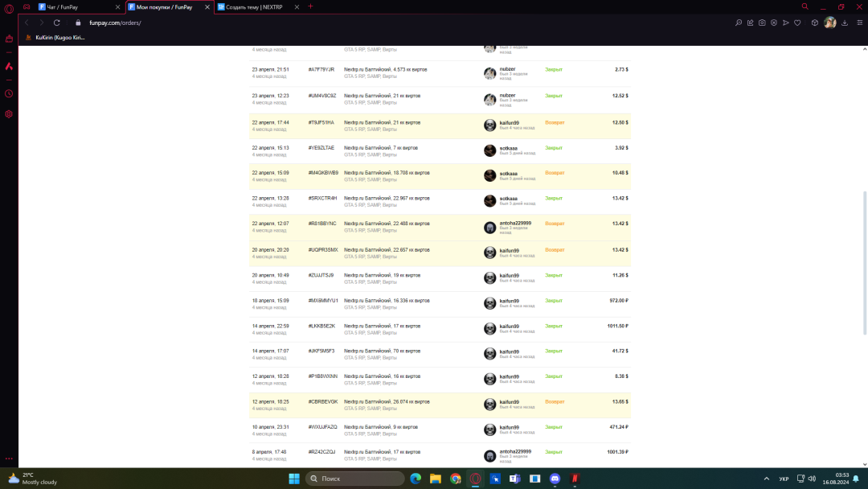Open Google Chrome from the taskbar

click(456, 479)
